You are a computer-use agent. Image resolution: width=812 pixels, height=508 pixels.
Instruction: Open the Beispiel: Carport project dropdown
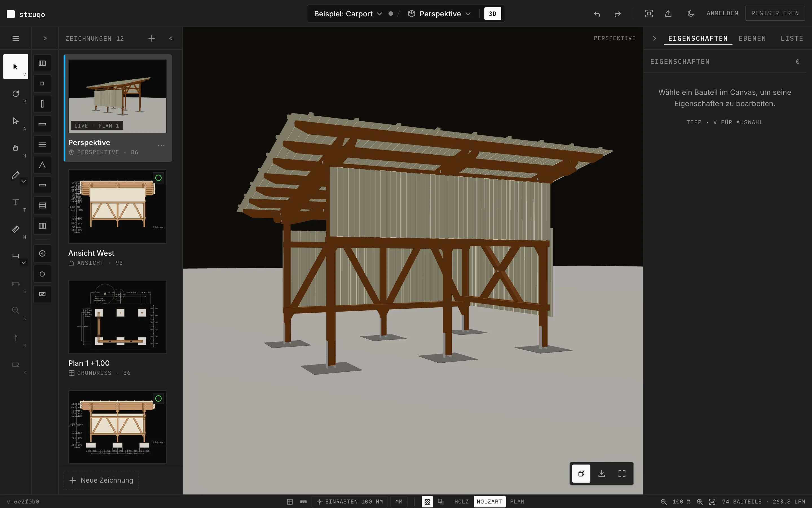point(348,14)
